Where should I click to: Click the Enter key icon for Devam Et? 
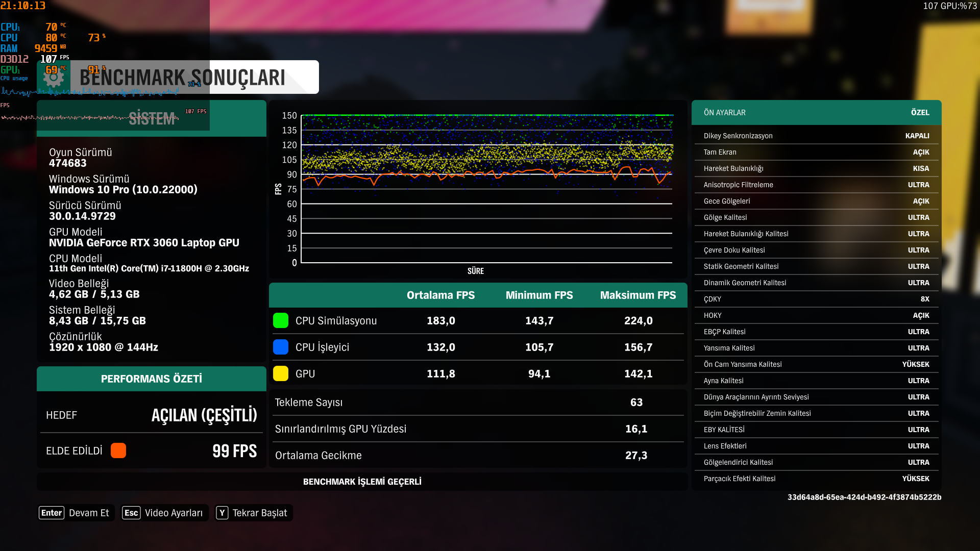(x=52, y=513)
